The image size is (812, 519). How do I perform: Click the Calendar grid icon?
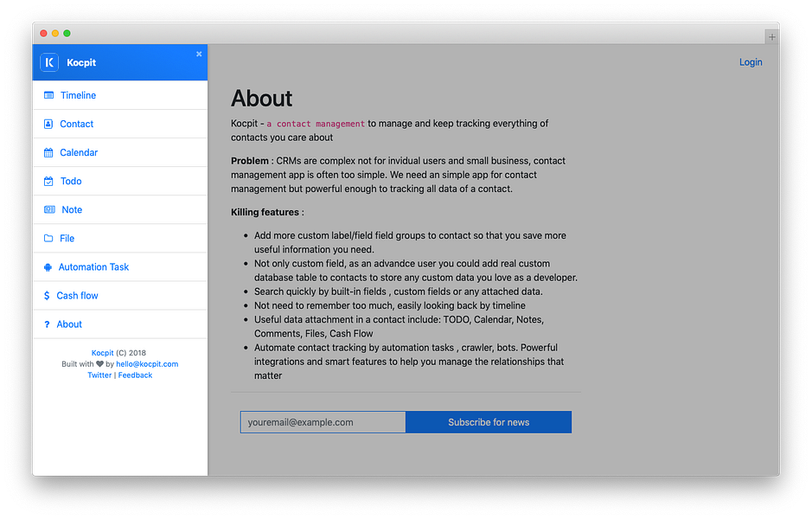coord(48,152)
